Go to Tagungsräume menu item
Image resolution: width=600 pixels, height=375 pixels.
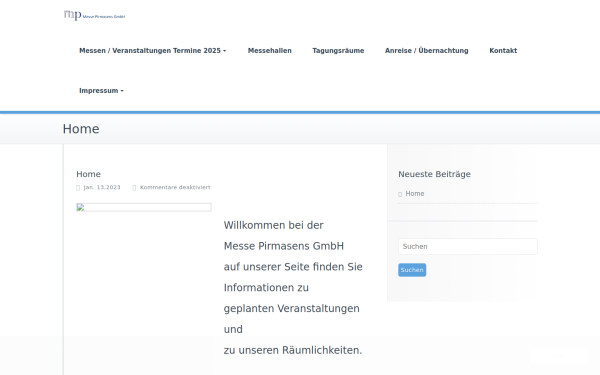click(338, 51)
